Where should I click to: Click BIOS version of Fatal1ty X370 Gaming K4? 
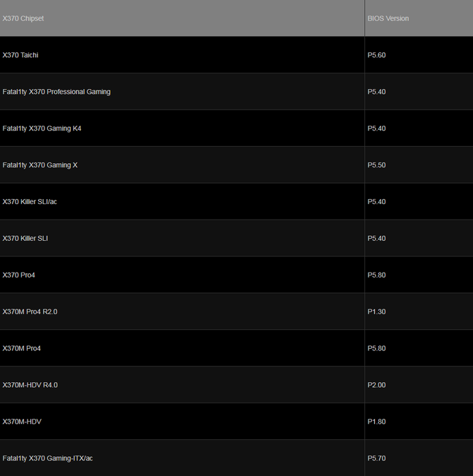click(376, 129)
